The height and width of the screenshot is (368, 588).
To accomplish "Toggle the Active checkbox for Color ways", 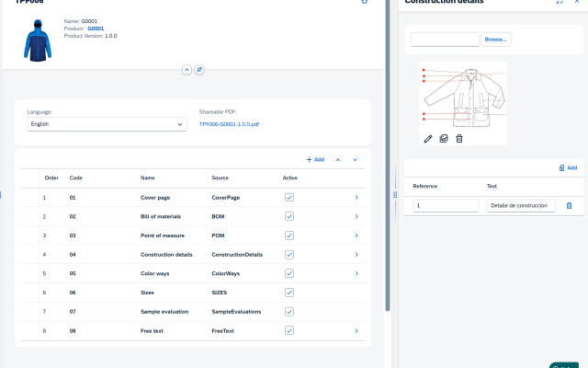I will [x=289, y=273].
